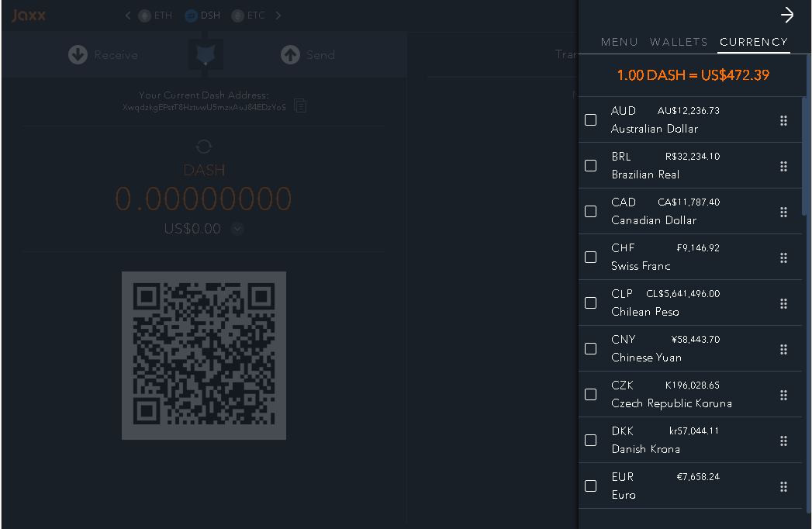This screenshot has height=529, width=812.
Task: Grab the reorder handle for Australian Dollar
Action: (783, 120)
